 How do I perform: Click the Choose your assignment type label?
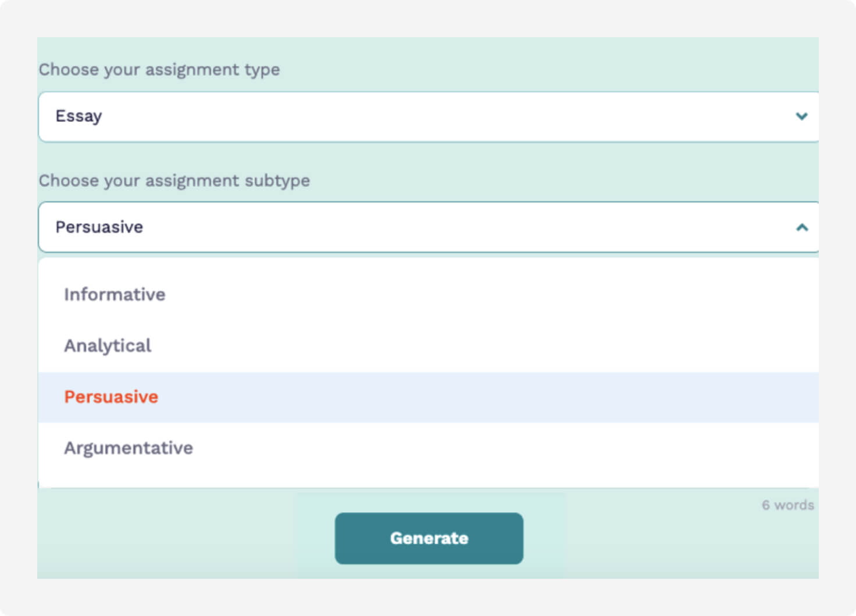point(159,69)
